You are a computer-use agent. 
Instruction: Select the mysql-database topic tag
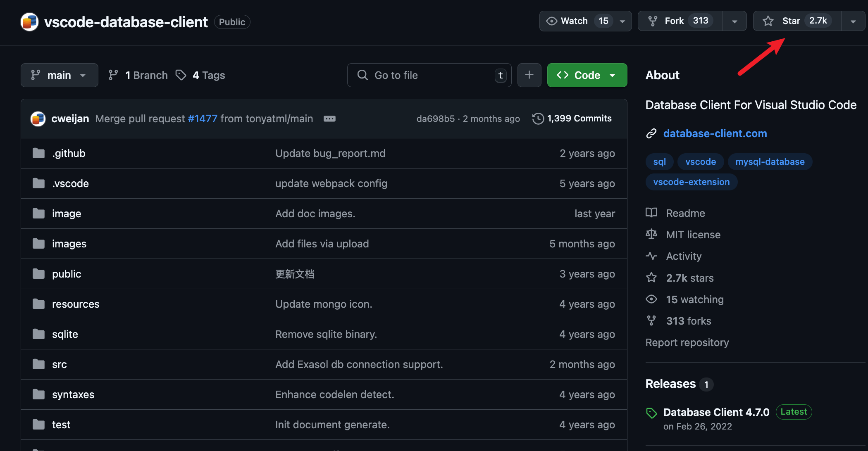click(770, 161)
